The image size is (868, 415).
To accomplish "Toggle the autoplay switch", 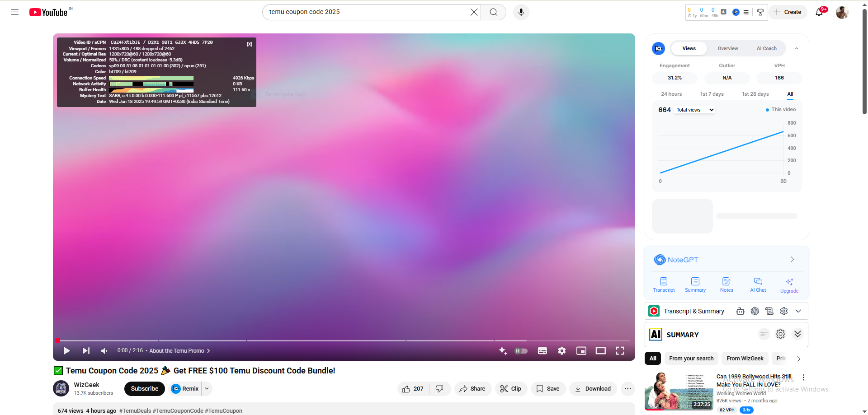I will [x=521, y=351].
